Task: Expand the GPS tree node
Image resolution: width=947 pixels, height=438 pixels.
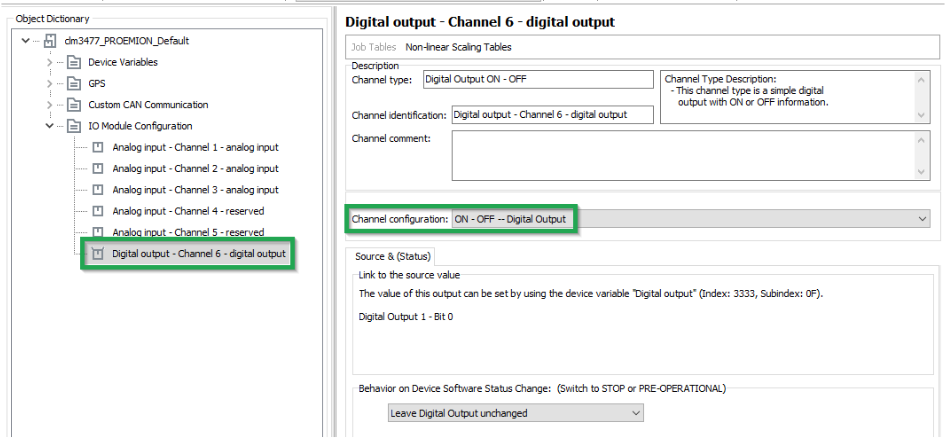Action: (49, 84)
